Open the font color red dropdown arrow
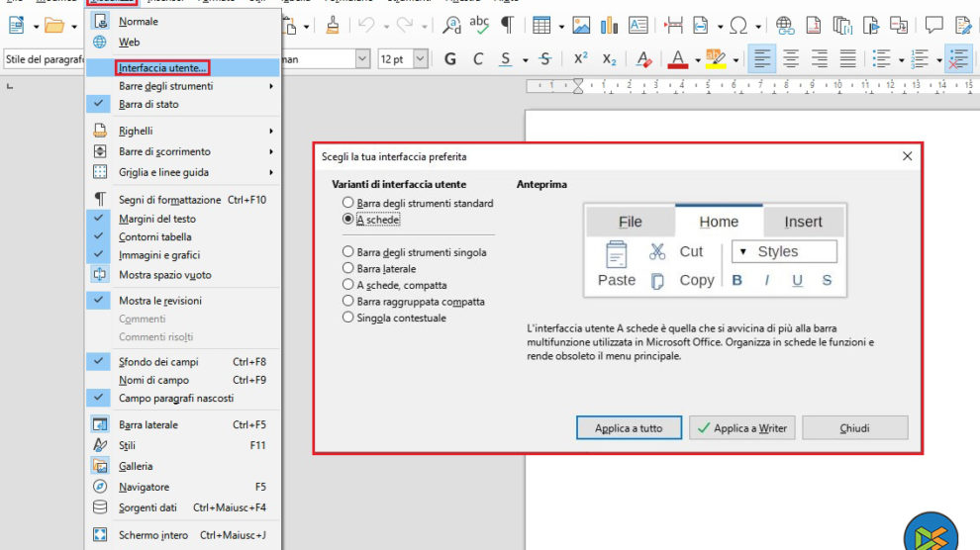 point(697,60)
